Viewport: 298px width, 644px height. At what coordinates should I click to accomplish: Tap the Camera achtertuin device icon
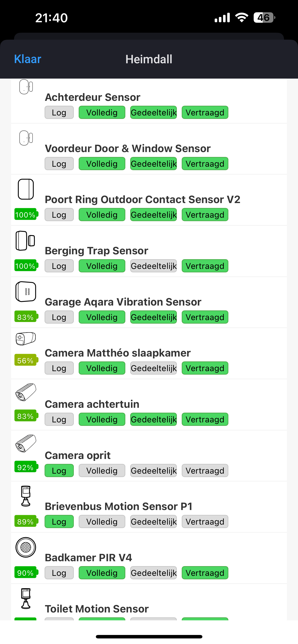(26, 392)
